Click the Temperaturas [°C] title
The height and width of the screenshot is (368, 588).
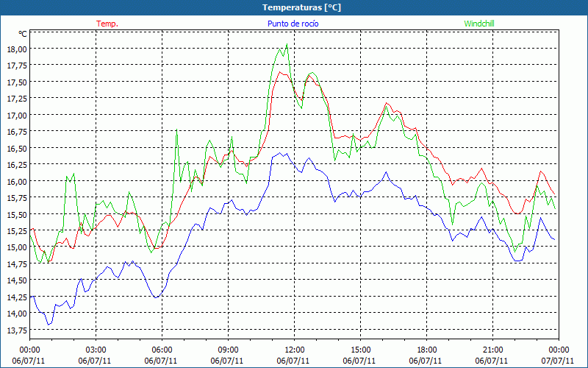point(301,7)
